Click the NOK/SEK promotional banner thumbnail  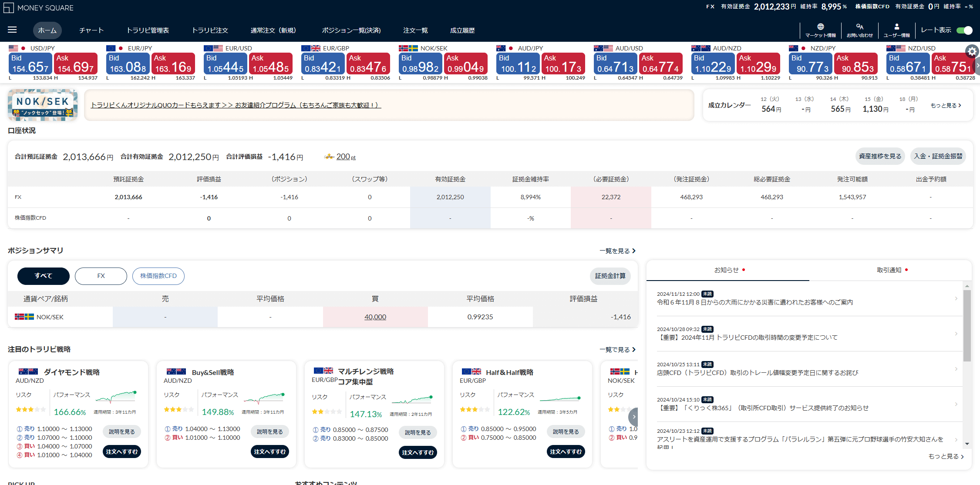(x=43, y=105)
